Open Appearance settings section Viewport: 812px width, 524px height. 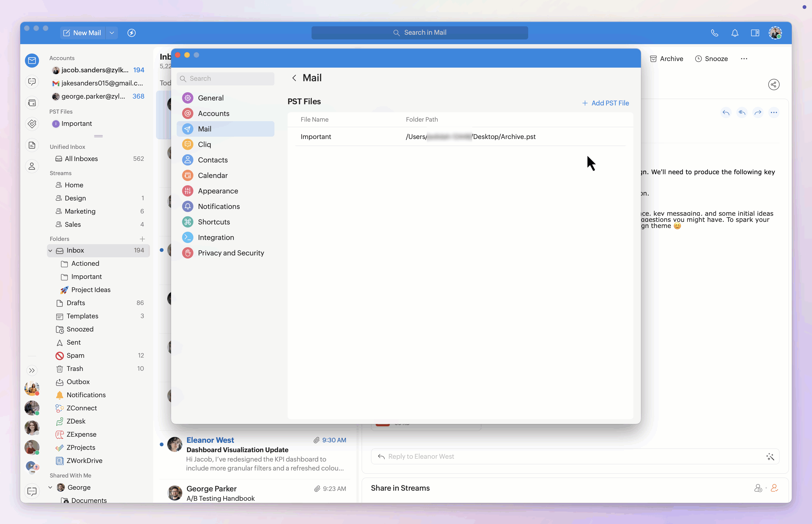click(218, 191)
